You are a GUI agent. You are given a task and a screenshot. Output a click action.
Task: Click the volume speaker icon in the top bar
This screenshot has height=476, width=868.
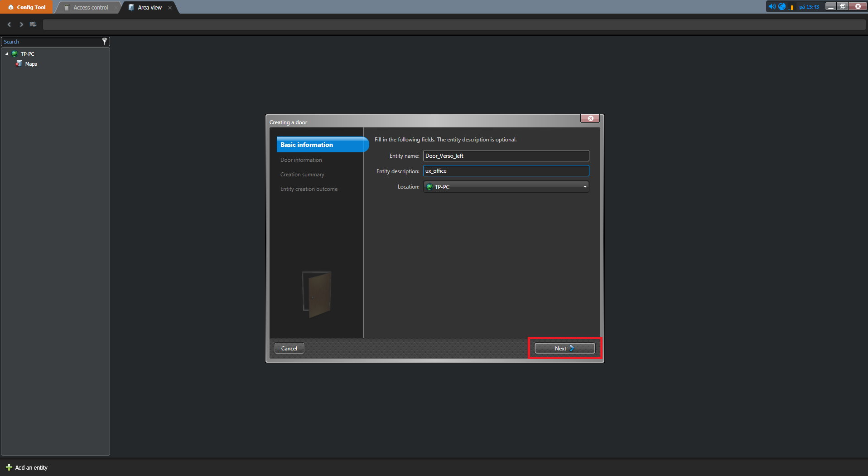pyautogui.click(x=772, y=6)
